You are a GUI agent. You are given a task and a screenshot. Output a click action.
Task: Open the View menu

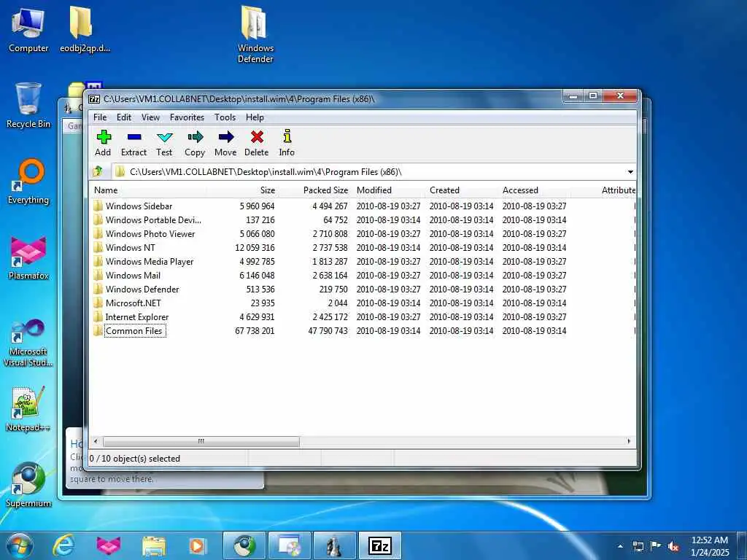tap(150, 117)
